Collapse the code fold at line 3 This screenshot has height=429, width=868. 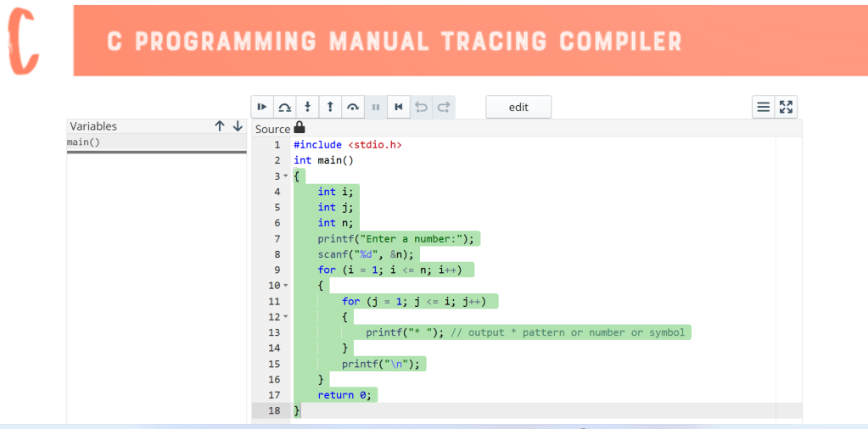(287, 176)
